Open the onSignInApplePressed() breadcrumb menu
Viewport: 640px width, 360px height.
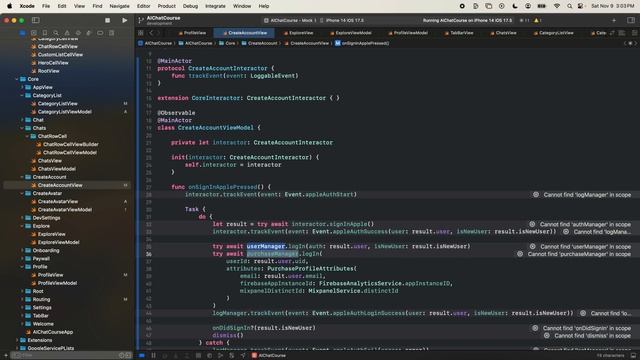[x=362, y=43]
